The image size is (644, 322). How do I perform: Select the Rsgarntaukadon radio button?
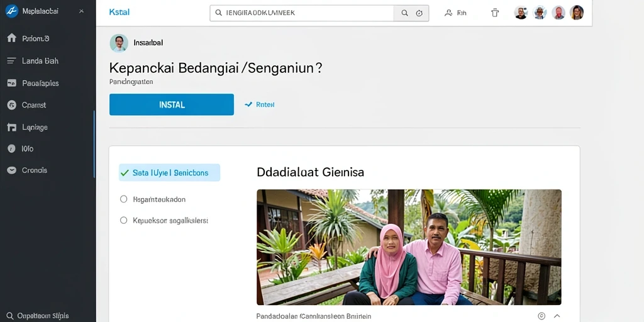pyautogui.click(x=124, y=199)
